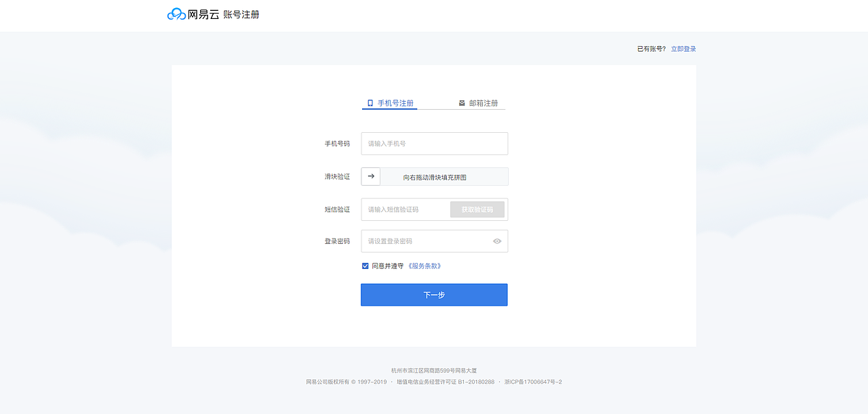This screenshot has height=414, width=868.
Task: Click the 浙ICP备17006647号-2 footer text
Action: pyautogui.click(x=533, y=382)
